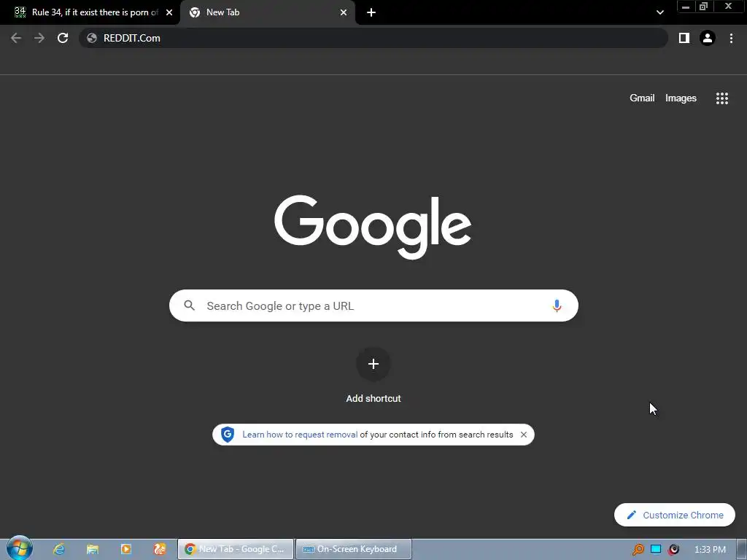
Task: Launch Windows Media Player from taskbar
Action: point(125,549)
